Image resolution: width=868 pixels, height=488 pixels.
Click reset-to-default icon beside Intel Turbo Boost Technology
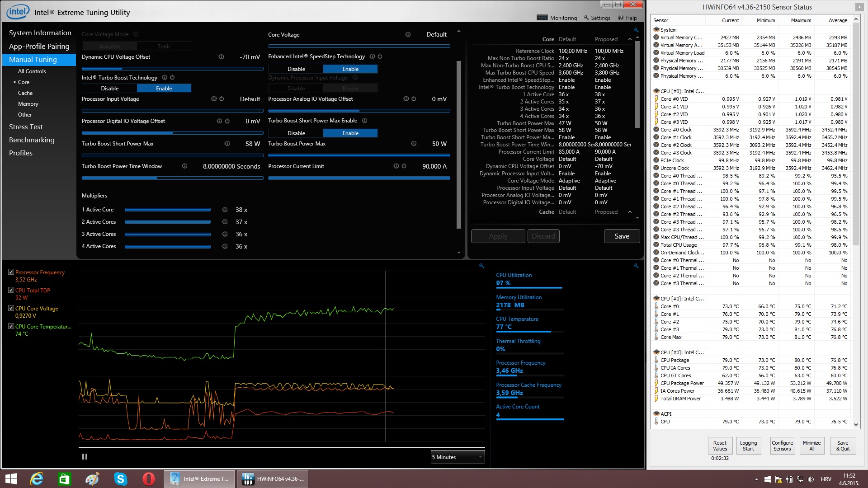[172, 78]
